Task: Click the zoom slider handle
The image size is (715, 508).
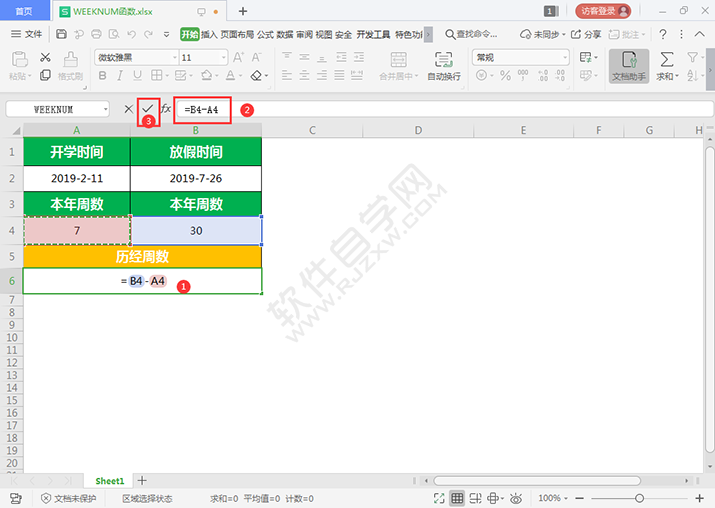Action: pos(639,498)
